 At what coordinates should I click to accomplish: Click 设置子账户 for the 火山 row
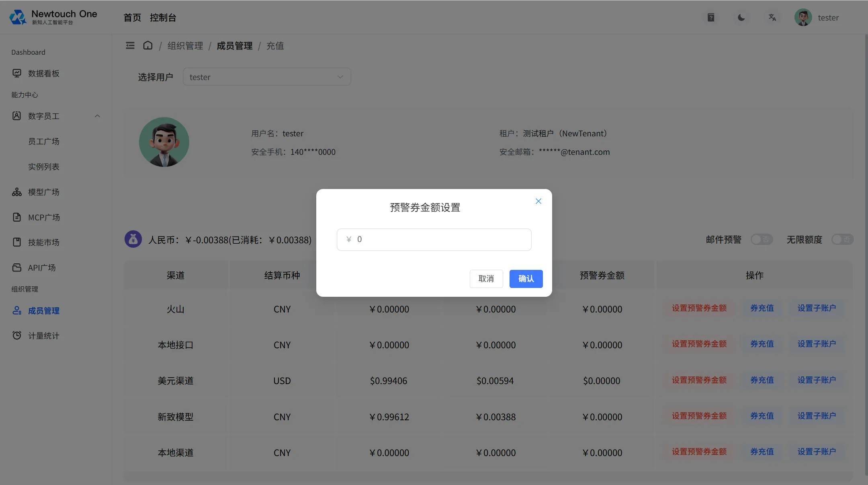pos(817,308)
